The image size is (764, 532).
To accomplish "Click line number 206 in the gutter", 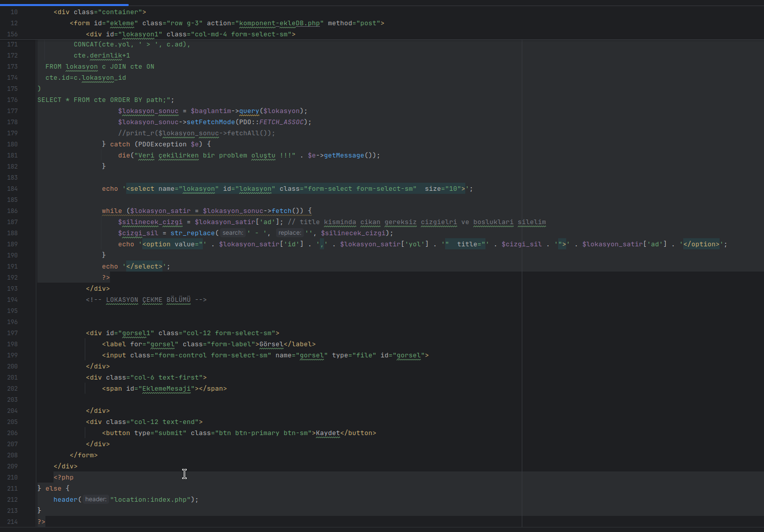I will [x=12, y=433].
